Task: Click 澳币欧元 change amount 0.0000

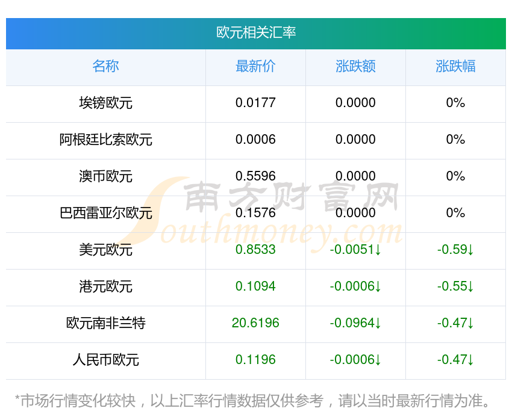Action: click(x=355, y=176)
